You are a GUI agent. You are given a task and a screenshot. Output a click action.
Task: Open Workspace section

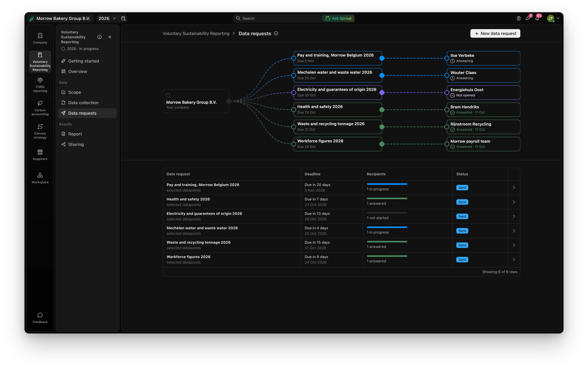[x=40, y=178]
